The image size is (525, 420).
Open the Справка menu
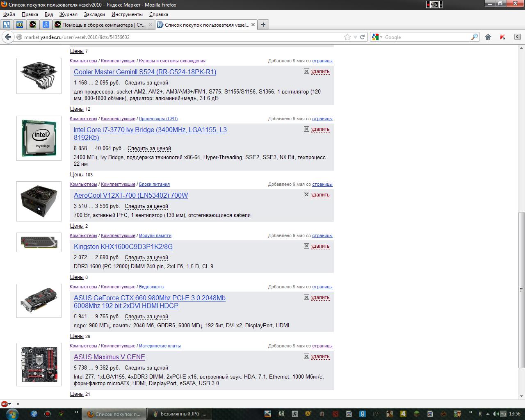click(x=159, y=14)
